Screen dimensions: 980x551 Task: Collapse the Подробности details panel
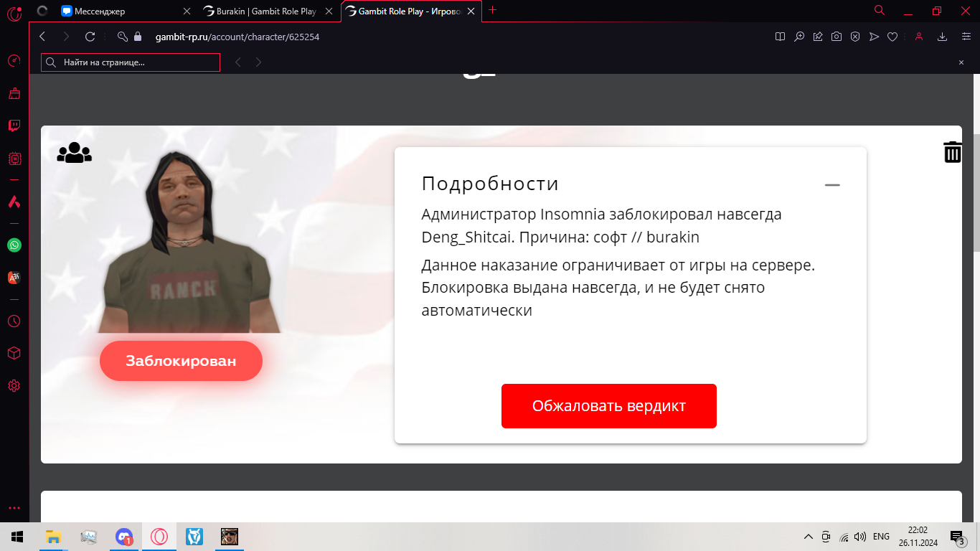coord(831,185)
